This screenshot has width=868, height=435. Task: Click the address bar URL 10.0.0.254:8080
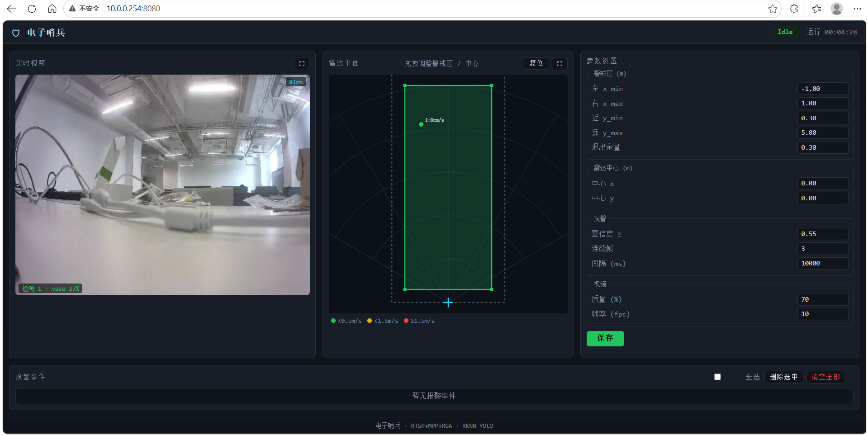[x=133, y=9]
